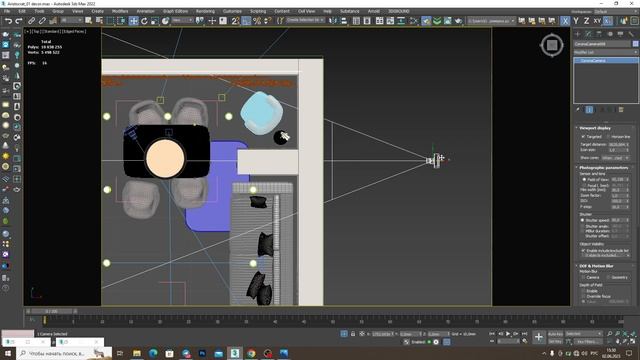Open the Customize menu
Screen dimensions: 640x360
point(232,11)
